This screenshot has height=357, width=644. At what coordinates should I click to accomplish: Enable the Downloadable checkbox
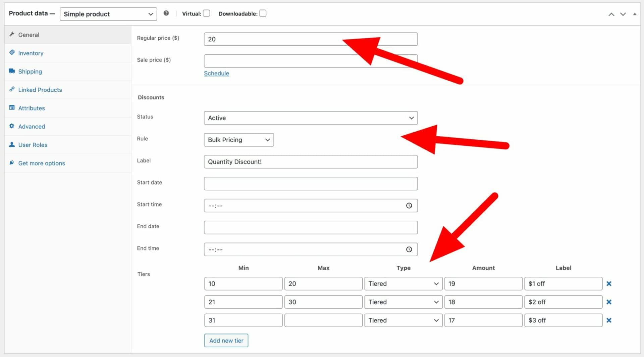(x=263, y=13)
